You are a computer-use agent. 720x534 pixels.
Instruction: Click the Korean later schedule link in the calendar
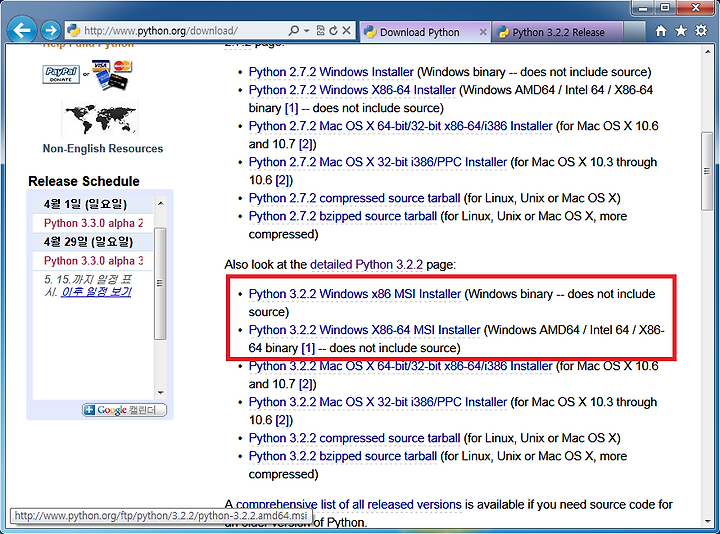pos(96,292)
